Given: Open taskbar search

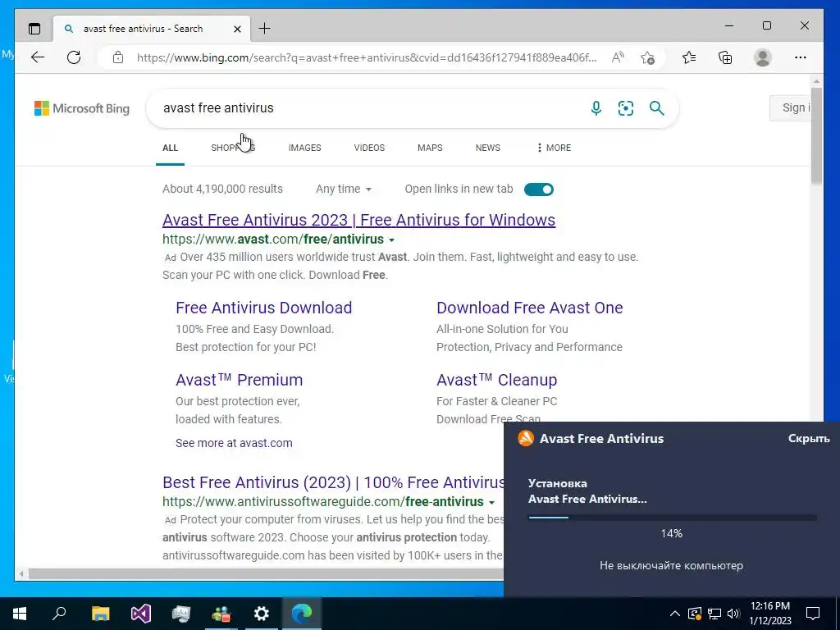Looking at the screenshot, I should coord(59,613).
